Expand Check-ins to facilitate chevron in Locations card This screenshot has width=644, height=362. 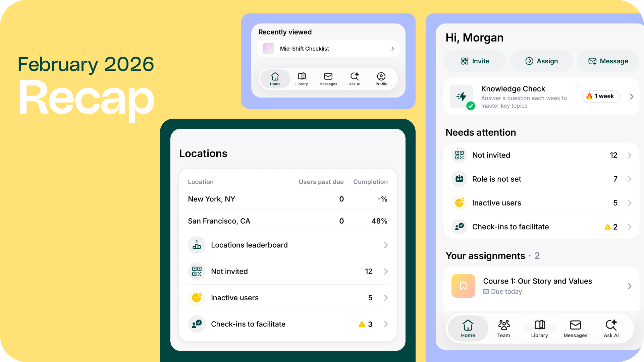coord(386,324)
